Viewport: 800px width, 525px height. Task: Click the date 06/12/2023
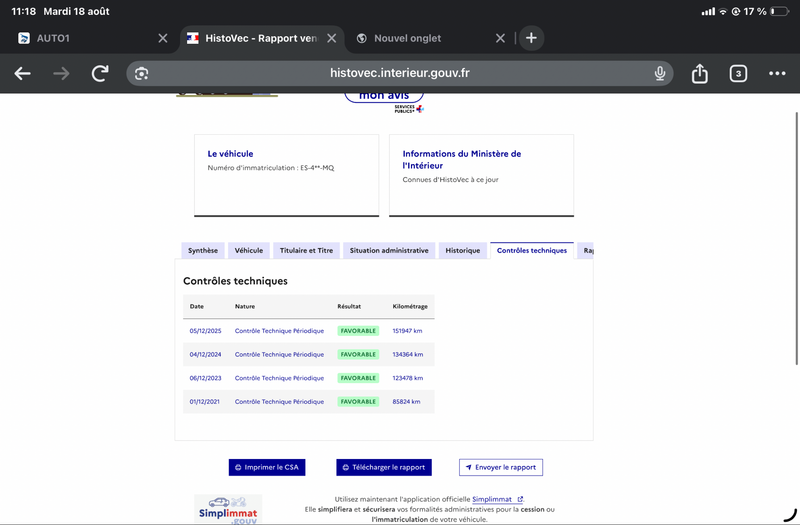click(x=205, y=378)
